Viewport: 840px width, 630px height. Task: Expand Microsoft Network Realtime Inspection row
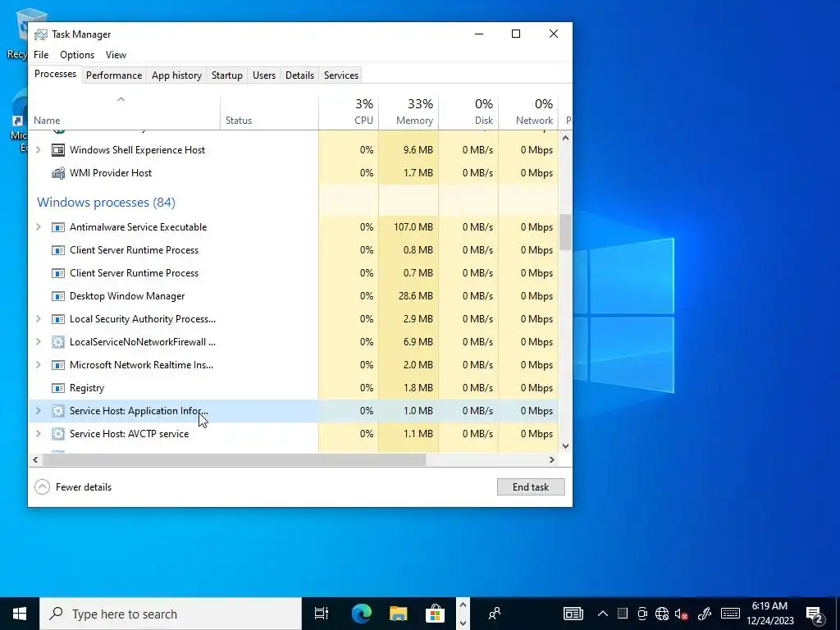coord(38,365)
